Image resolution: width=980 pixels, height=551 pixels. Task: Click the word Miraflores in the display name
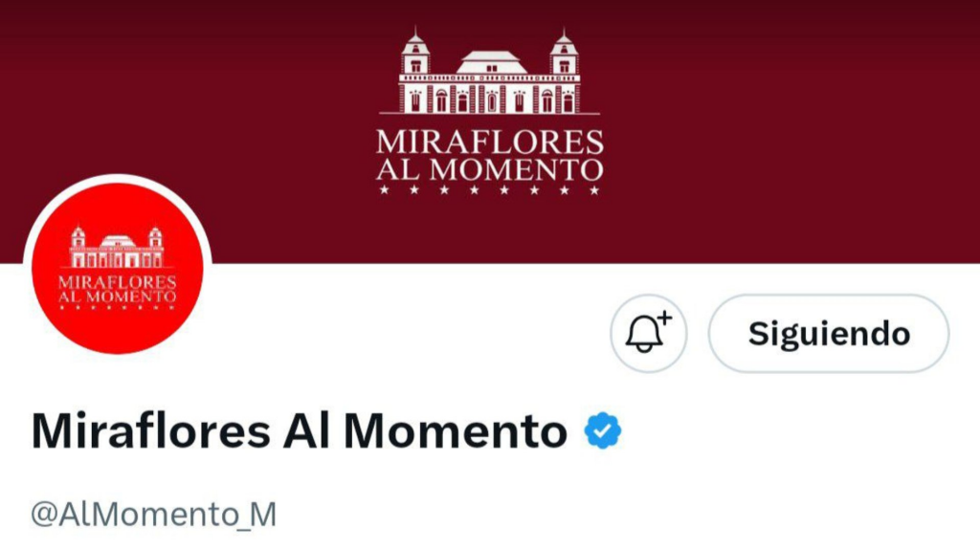coord(150,432)
